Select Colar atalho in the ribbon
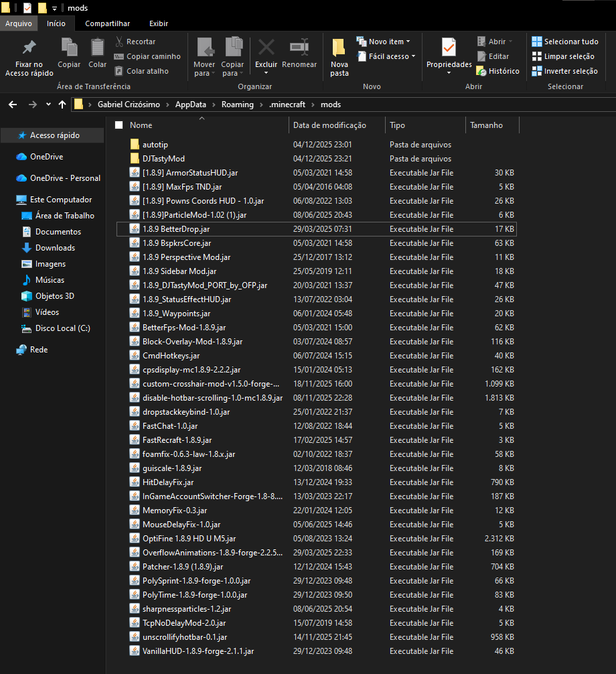The image size is (616, 674). click(142, 71)
